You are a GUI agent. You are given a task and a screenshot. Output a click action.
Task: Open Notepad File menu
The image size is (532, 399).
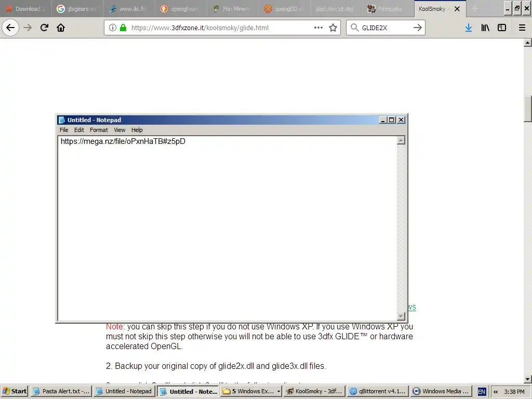64,130
